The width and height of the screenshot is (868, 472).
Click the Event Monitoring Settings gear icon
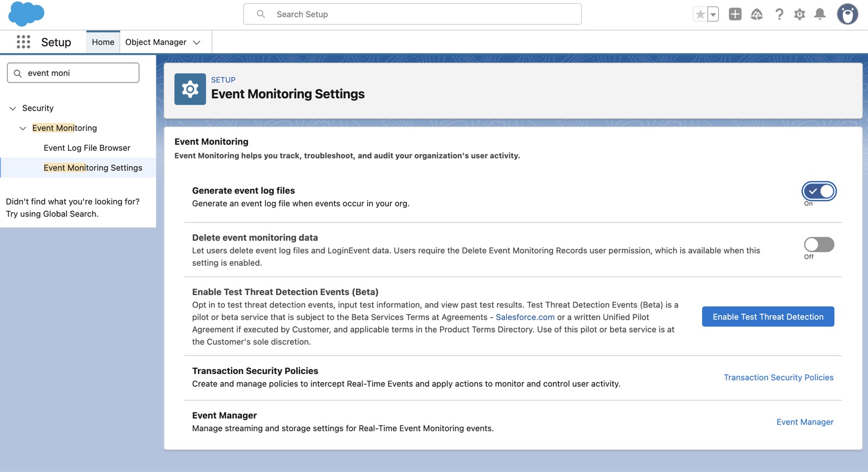190,89
